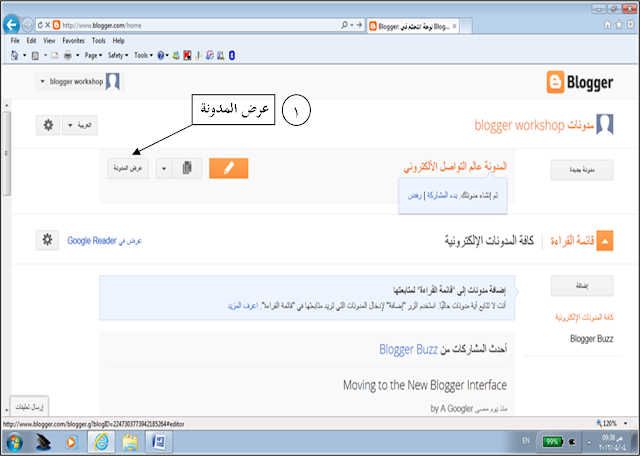Click the red Kaspersky icon in command bar
This screenshot has height=456, width=640.
point(187,55)
